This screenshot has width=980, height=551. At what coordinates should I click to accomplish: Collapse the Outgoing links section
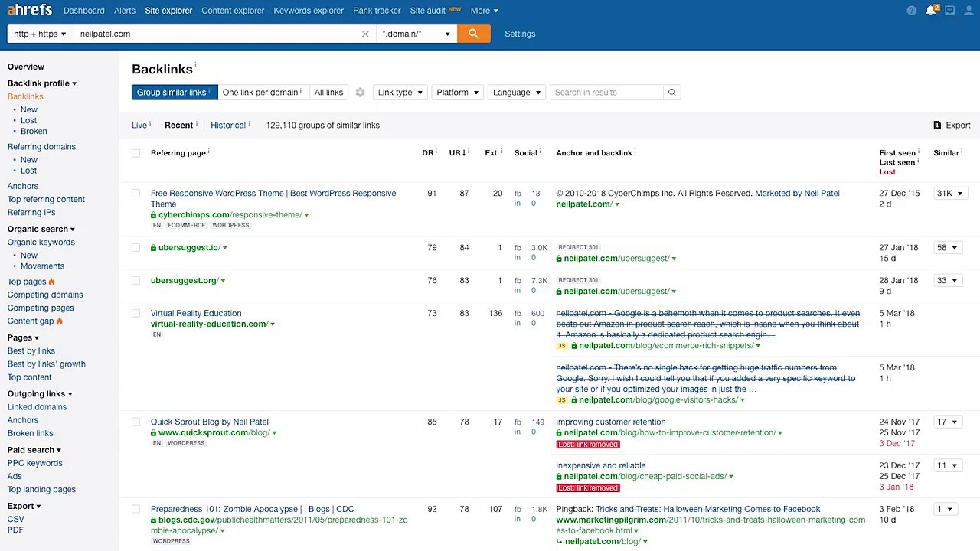(40, 394)
